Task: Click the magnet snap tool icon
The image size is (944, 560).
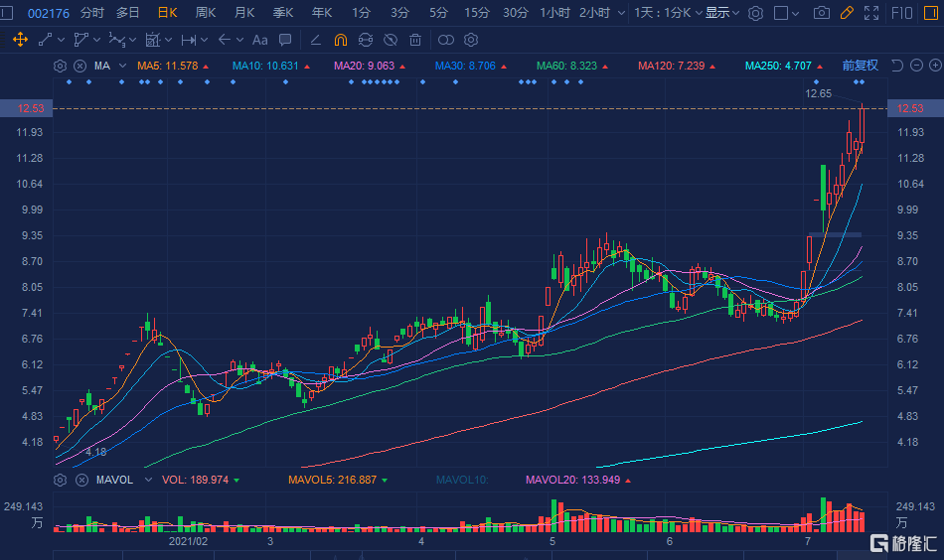Action: pyautogui.click(x=340, y=40)
